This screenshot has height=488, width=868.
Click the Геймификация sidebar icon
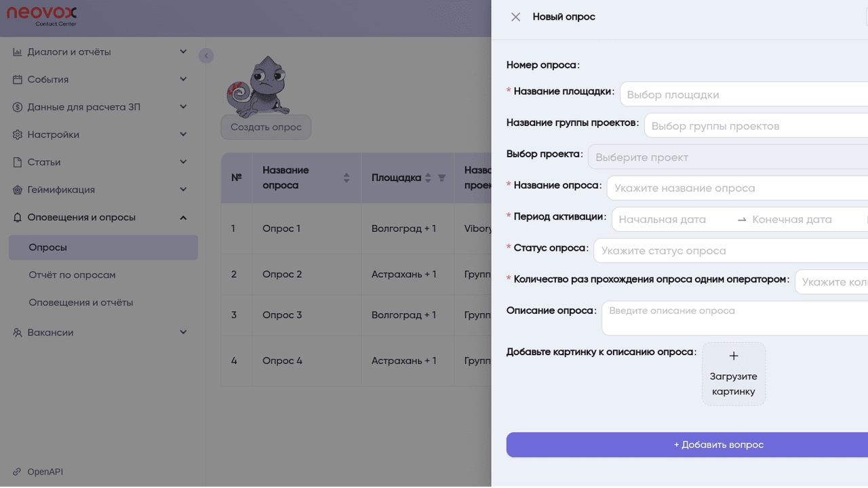[18, 190]
